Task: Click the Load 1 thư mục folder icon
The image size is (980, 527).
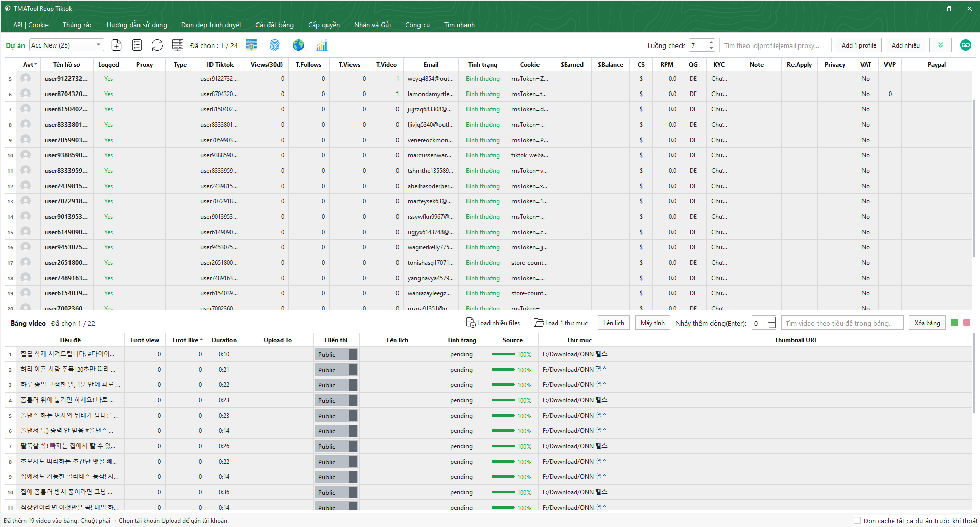Action: [539, 323]
